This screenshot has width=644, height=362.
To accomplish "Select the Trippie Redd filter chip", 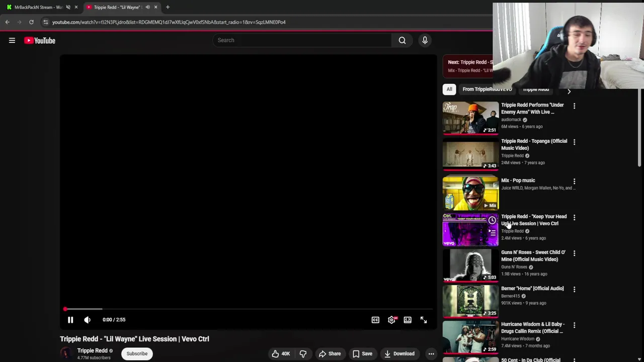I will pos(535,90).
